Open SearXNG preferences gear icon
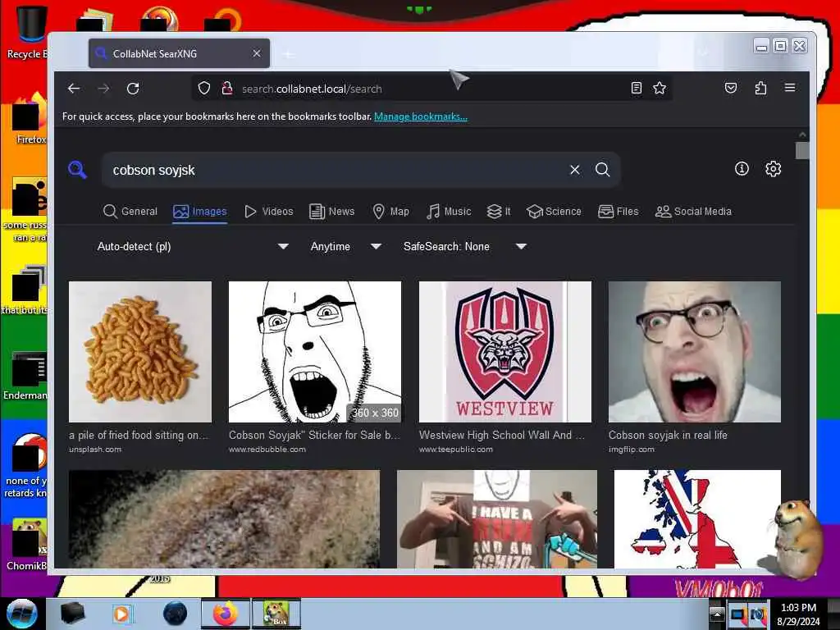 (x=773, y=169)
